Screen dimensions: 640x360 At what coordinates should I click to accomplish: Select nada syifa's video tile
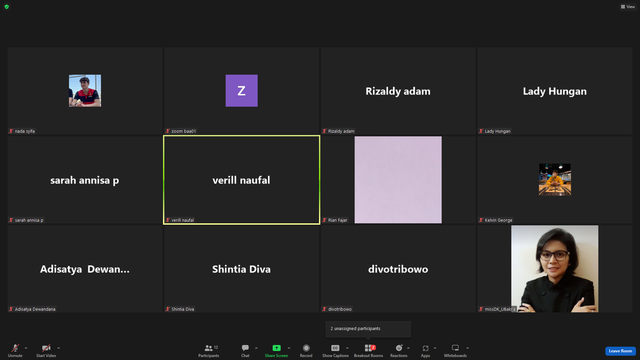pyautogui.click(x=85, y=91)
